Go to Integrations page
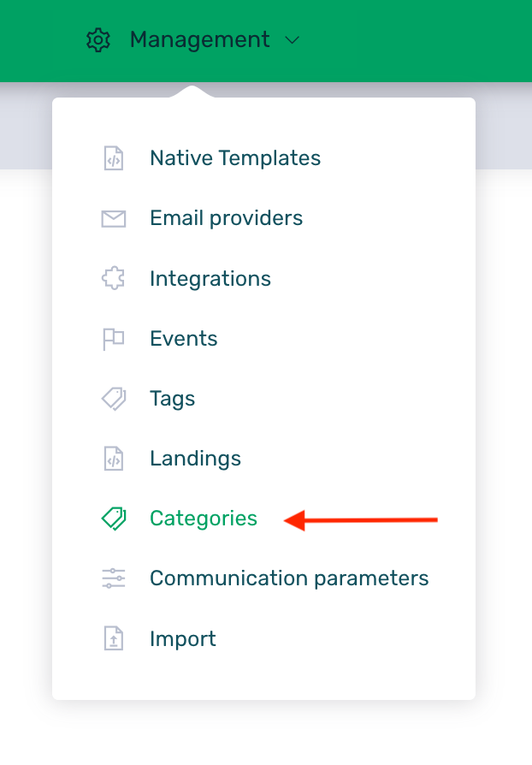Screen dimensions: 532x765 (210, 279)
